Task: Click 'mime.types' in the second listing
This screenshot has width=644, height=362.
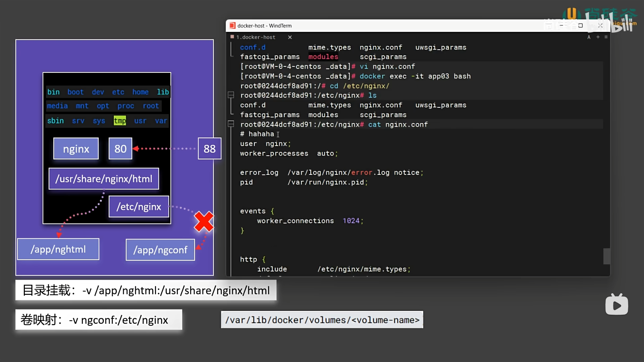Action: point(330,105)
